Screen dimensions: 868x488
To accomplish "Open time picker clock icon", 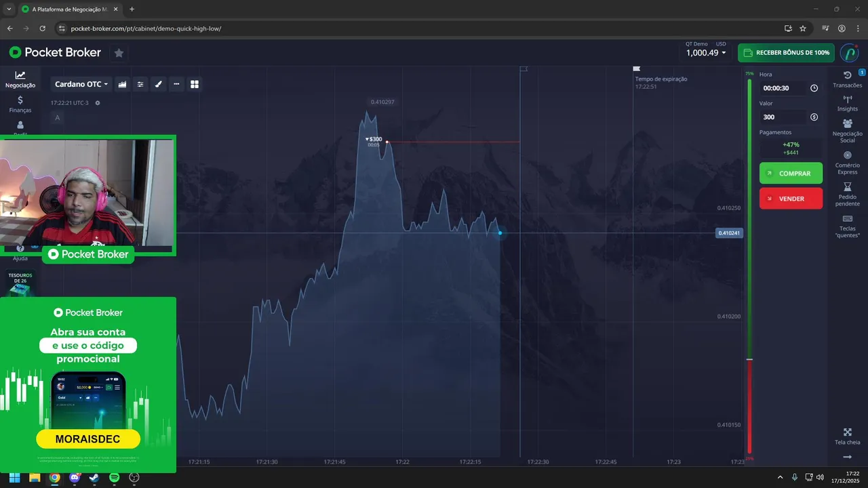I will [x=814, y=88].
